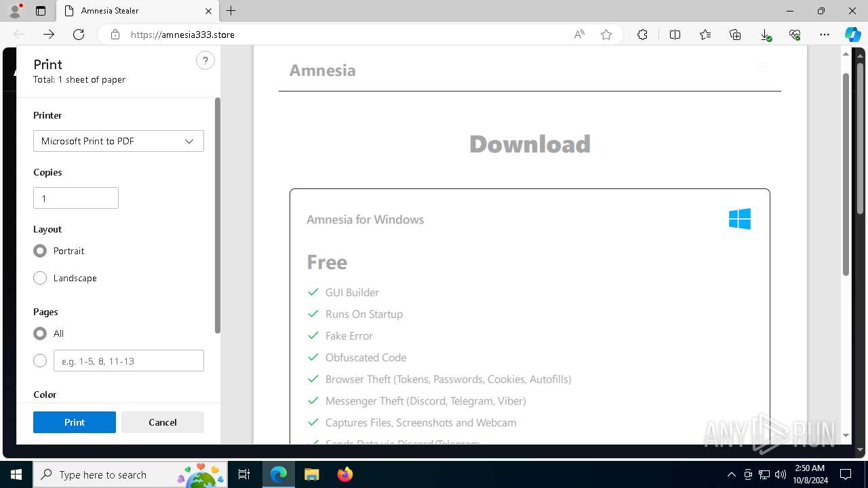Select the custom page range radio button
This screenshot has height=488, width=868.
(40, 361)
